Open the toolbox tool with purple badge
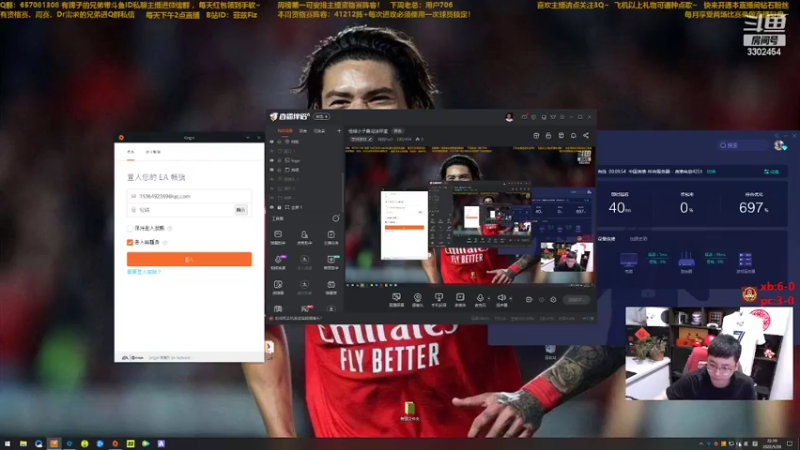This screenshot has height=450, width=800. tap(279, 261)
